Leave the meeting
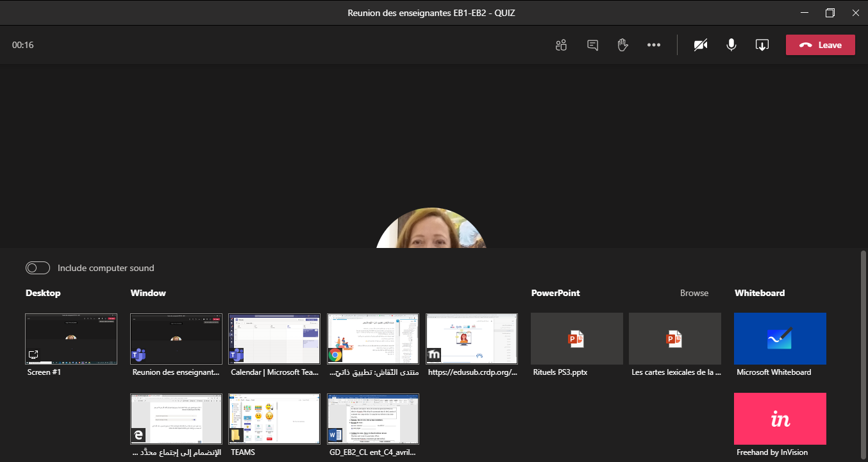 (x=820, y=45)
